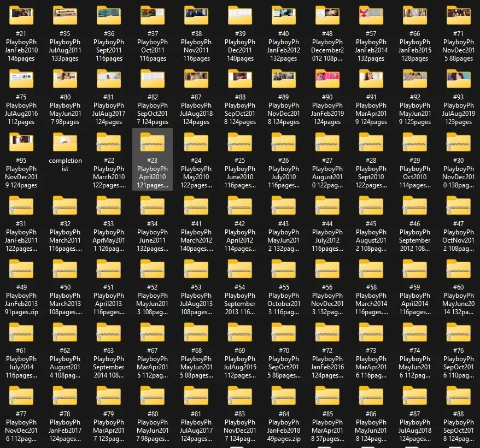
Task: Select the #92 MayJun2019 125pages folder icon
Action: pyautogui.click(x=415, y=79)
